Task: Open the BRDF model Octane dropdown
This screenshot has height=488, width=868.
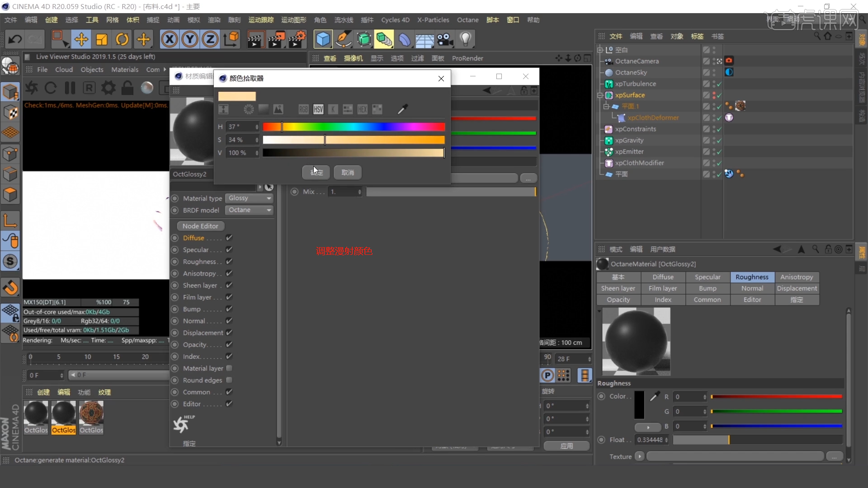Action: 249,210
